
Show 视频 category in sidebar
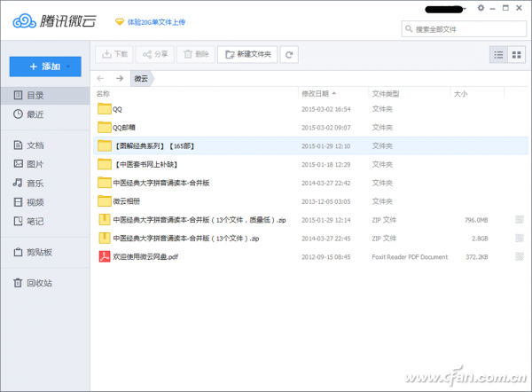45,202
